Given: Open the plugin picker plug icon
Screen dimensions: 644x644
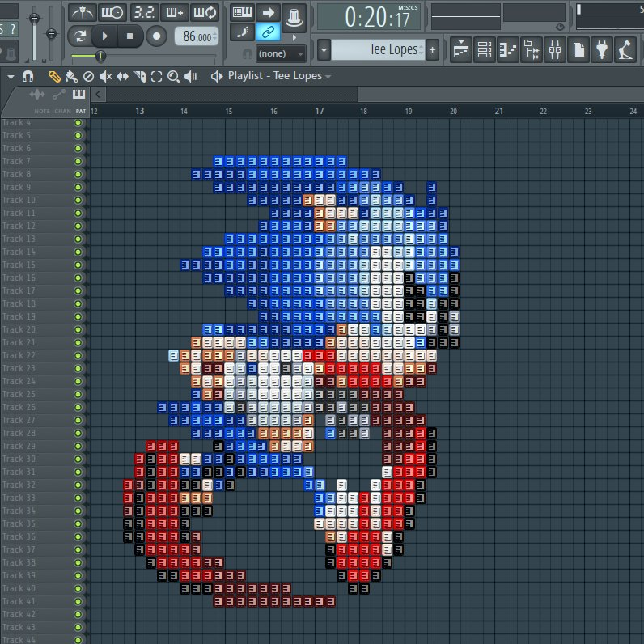Looking at the screenshot, I should pyautogui.click(x=602, y=50).
